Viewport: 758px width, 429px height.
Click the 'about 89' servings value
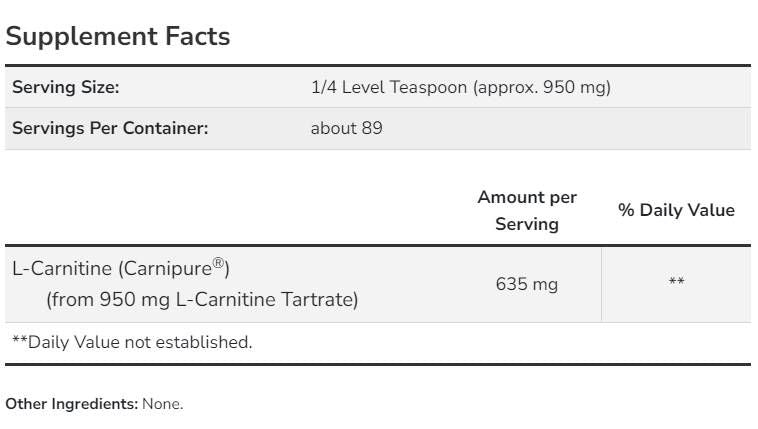coord(346,128)
